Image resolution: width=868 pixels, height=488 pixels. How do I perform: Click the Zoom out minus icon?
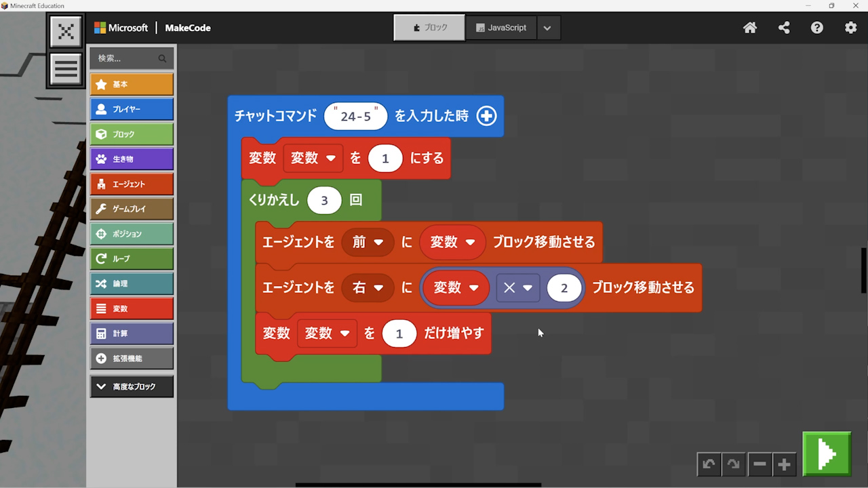click(759, 464)
